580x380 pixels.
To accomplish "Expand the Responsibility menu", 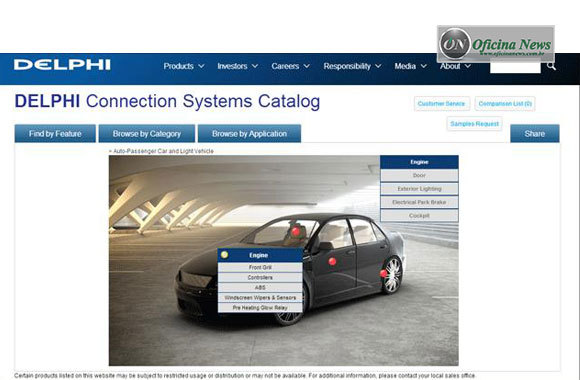I will [x=352, y=66].
